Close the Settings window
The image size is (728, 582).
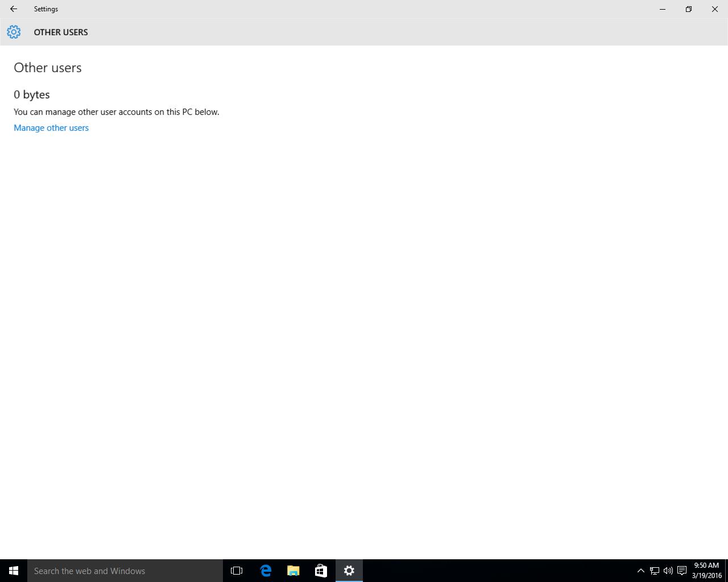tap(715, 9)
